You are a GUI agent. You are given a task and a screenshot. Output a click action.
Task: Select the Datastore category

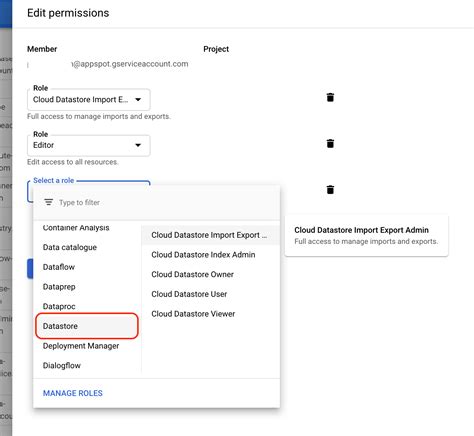87,326
